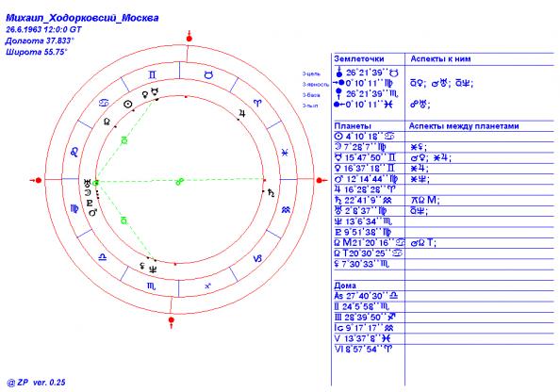560x392 pixels.
Task: Select the Sun position 4°10'18'' row
Action: (x=365, y=137)
